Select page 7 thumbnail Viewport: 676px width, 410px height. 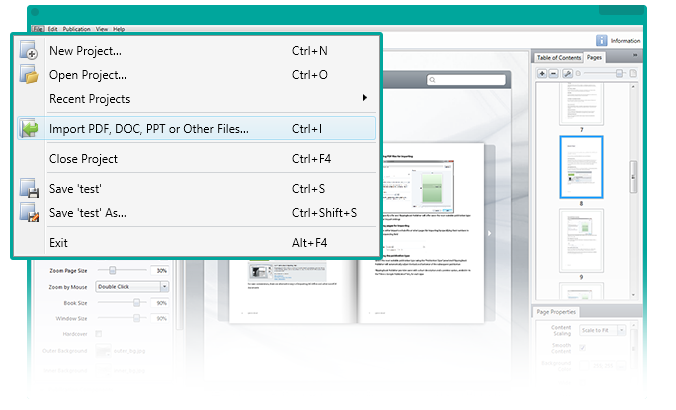pos(581,103)
